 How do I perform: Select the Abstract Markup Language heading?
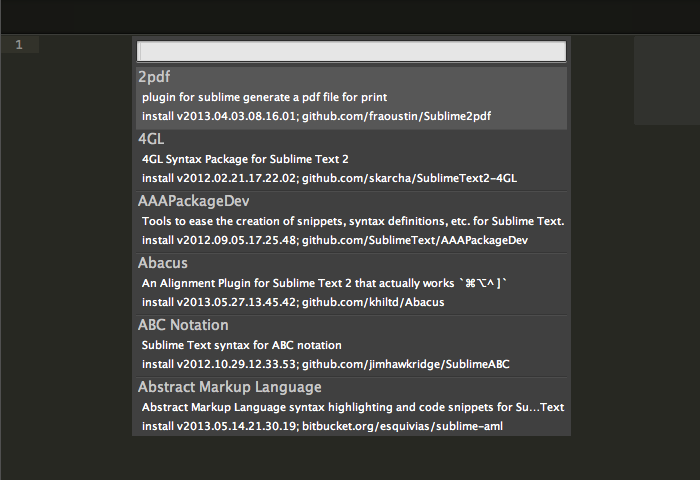(x=230, y=387)
